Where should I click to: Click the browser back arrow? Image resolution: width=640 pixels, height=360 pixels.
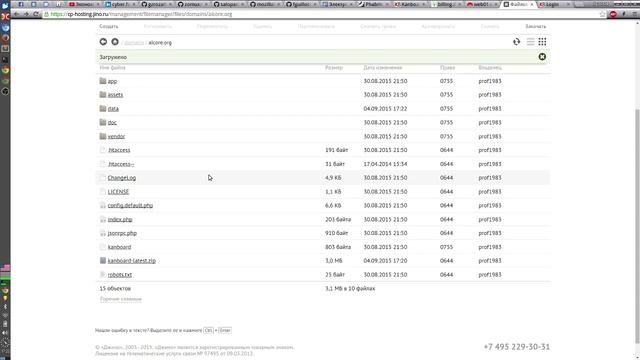coord(16,14)
